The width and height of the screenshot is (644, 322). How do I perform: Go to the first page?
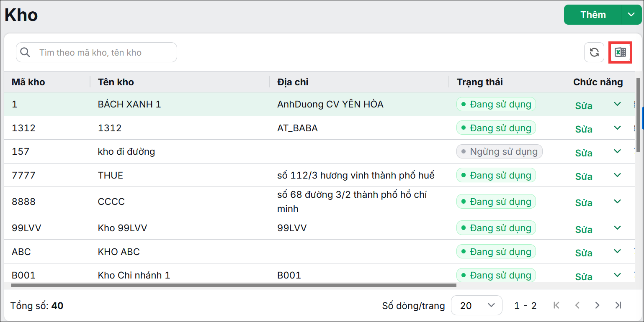(x=556, y=305)
